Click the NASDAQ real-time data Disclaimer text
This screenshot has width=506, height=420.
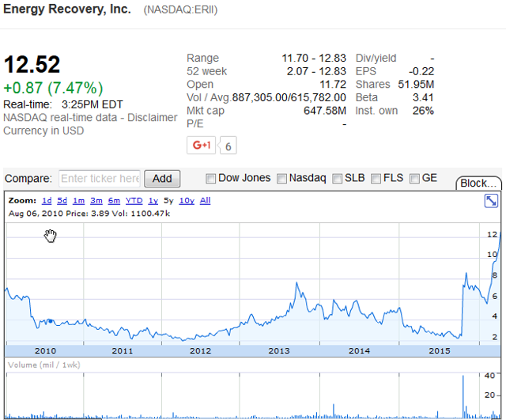tap(90, 118)
